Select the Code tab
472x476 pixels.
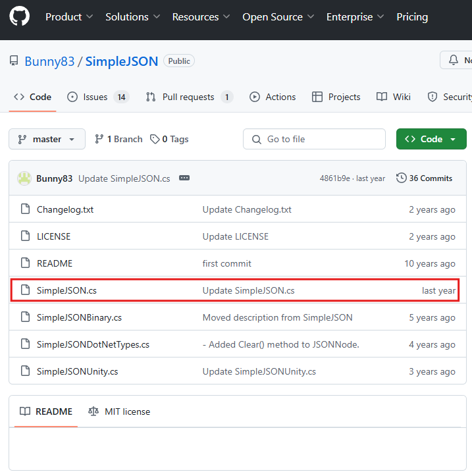point(32,97)
